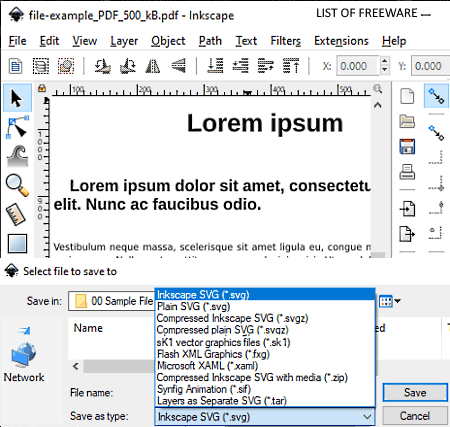Open the View menu
450x427 pixels.
click(x=85, y=41)
